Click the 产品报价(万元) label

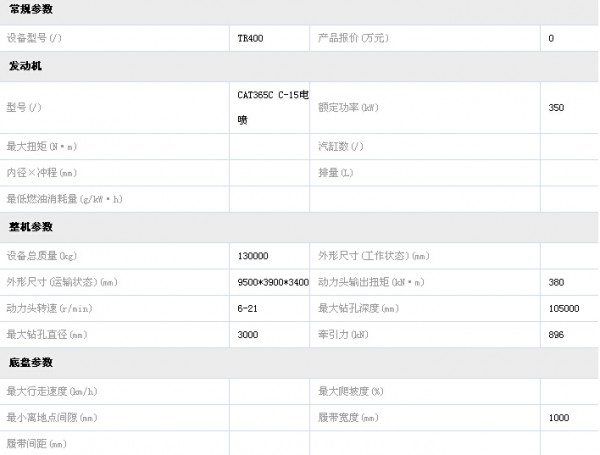coord(353,38)
